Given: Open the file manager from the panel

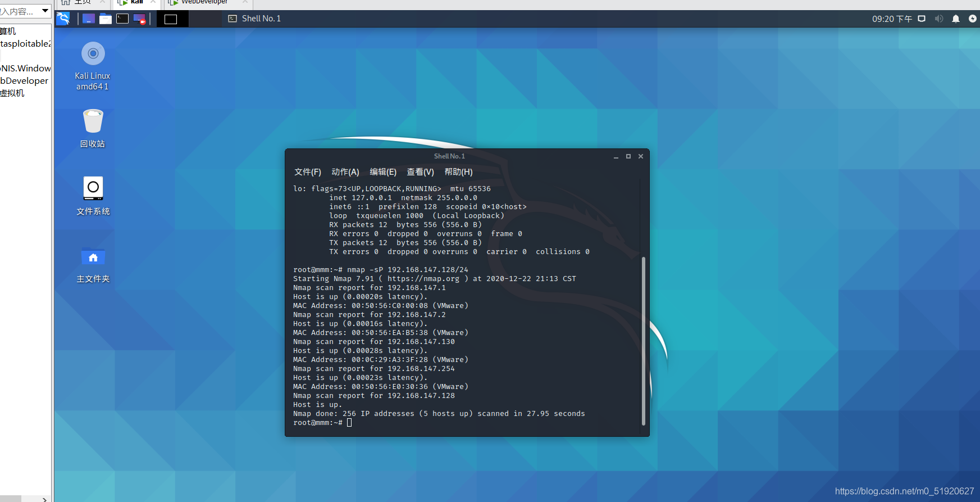Looking at the screenshot, I should 106,19.
